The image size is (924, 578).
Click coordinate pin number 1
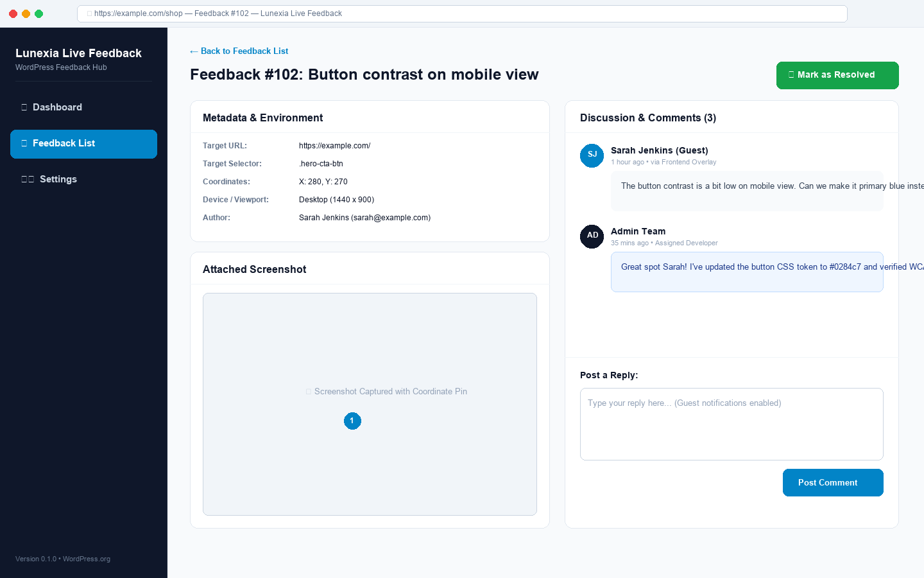[352, 421]
